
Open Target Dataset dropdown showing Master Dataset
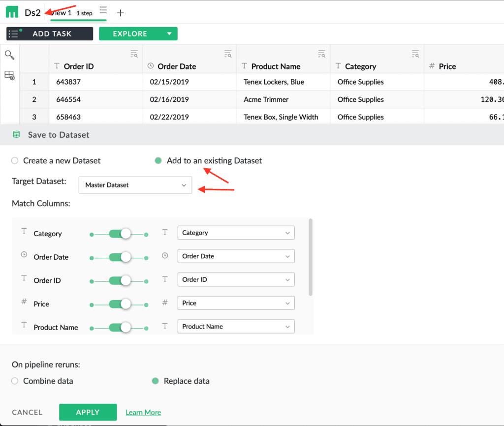coord(135,185)
